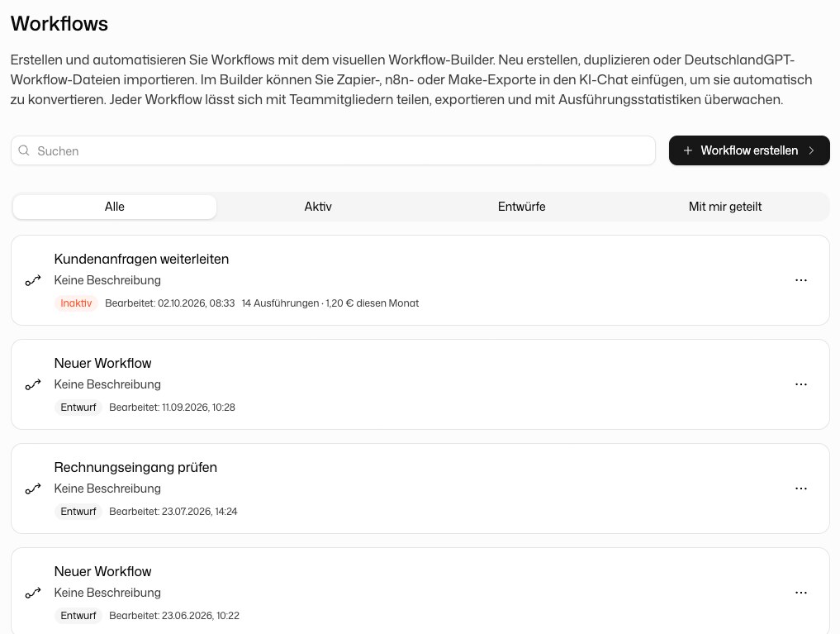
Task: Open more options for Rechnungseingang prüfen
Action: pyautogui.click(x=801, y=489)
